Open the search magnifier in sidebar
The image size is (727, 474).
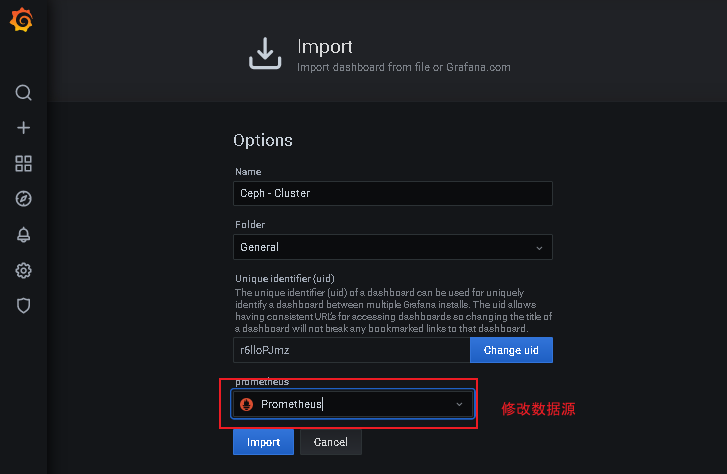coord(23,92)
